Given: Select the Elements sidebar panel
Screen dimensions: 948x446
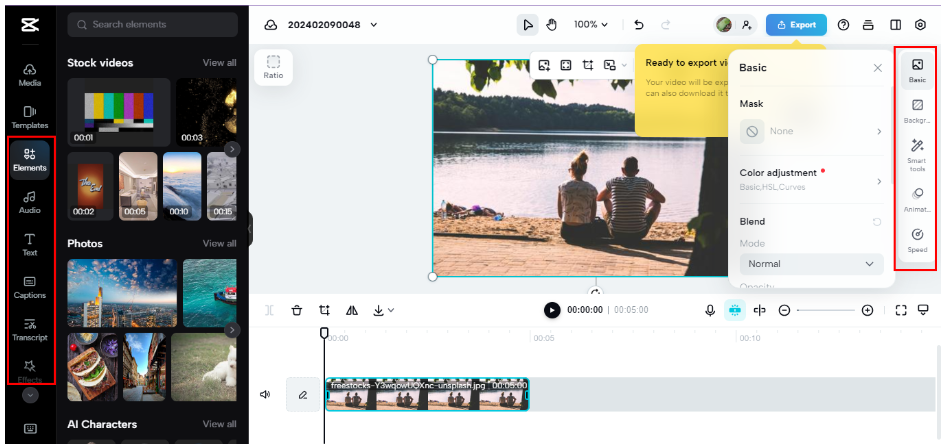Looking at the screenshot, I should pos(30,160).
